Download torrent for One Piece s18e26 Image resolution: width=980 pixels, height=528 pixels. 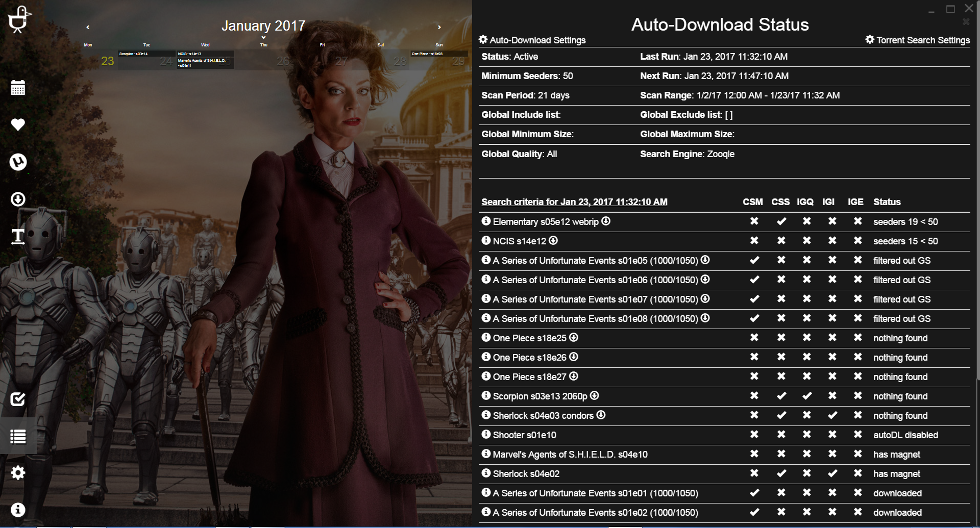point(574,357)
